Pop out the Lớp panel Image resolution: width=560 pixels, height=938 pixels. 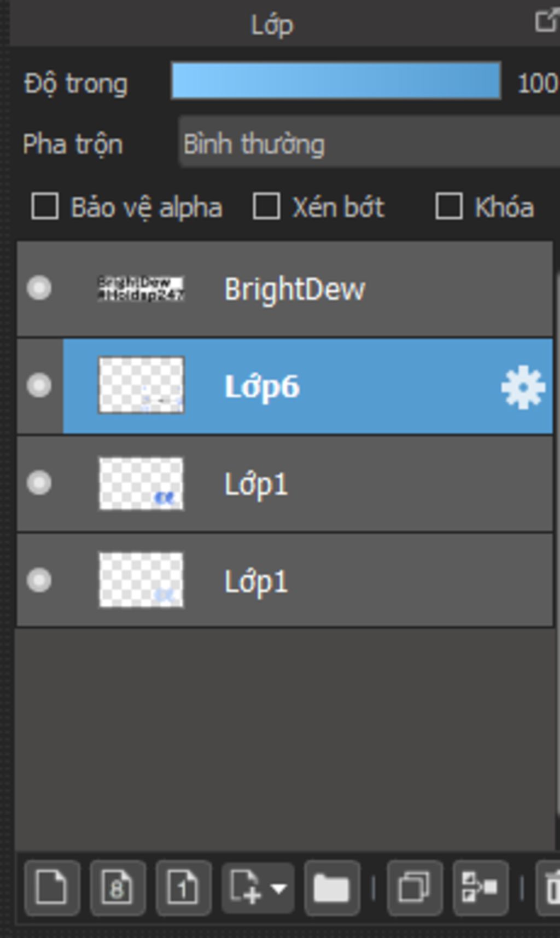tap(546, 22)
